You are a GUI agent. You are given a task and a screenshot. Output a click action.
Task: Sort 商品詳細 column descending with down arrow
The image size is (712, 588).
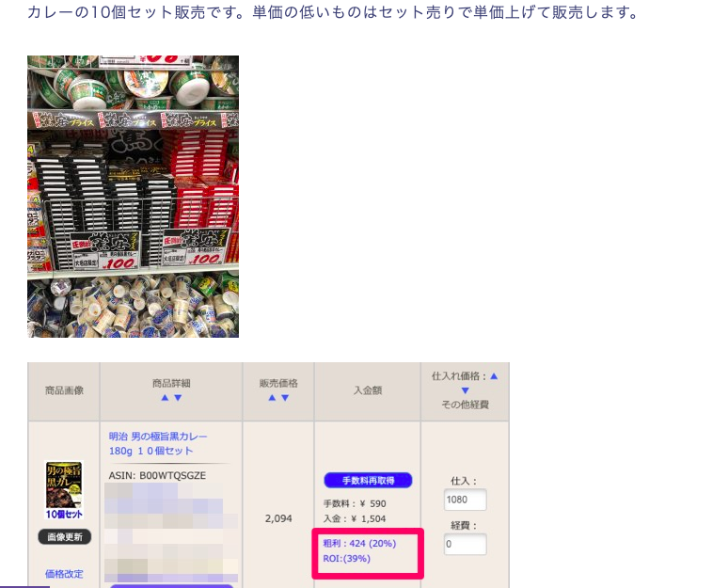[x=178, y=398]
